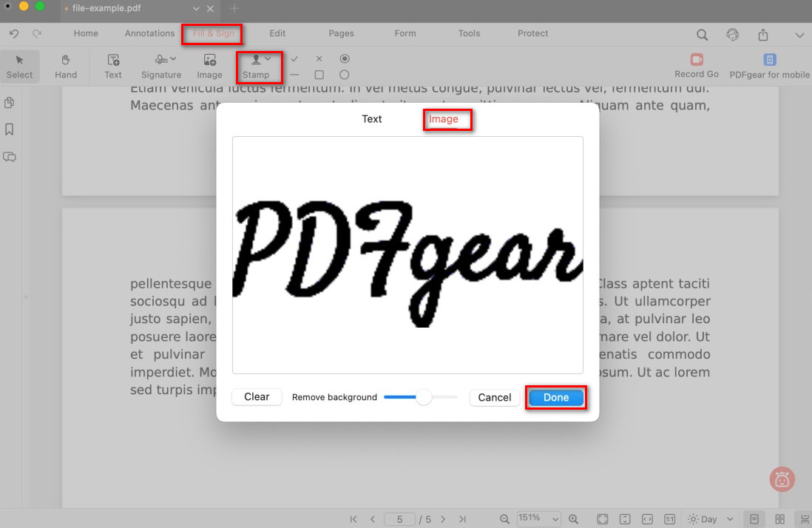Image resolution: width=812 pixels, height=528 pixels.
Task: Click the zoom out magnifier
Action: point(504,518)
